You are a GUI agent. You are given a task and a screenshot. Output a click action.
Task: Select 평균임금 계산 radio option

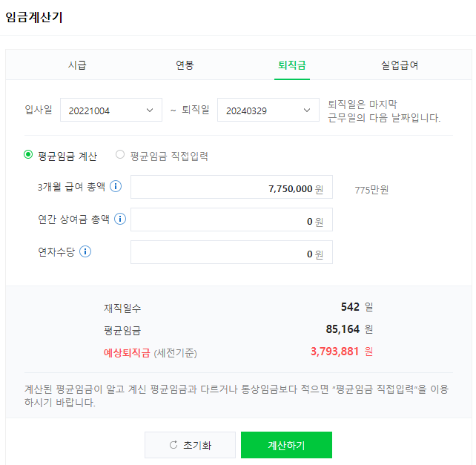(x=28, y=155)
